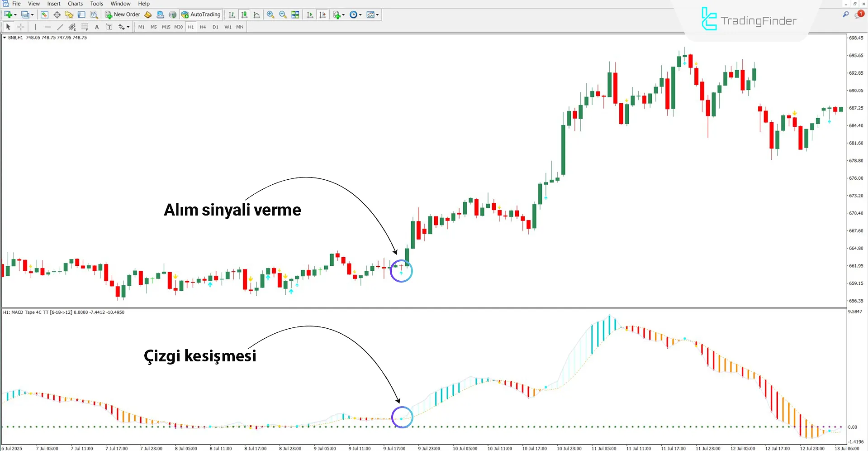
Task: Open the Charts menu
Action: tap(75, 4)
